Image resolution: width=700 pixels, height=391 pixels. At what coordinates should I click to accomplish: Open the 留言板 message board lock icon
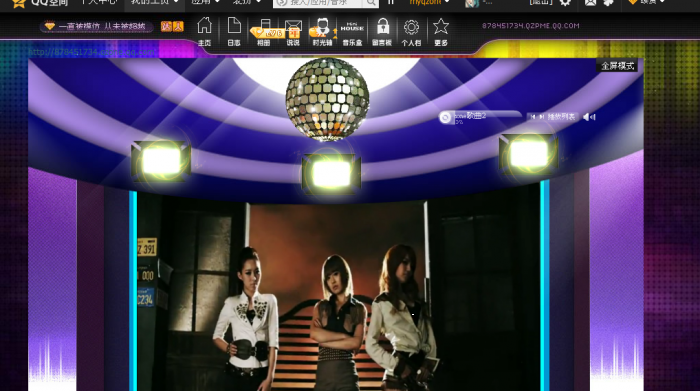(x=382, y=31)
